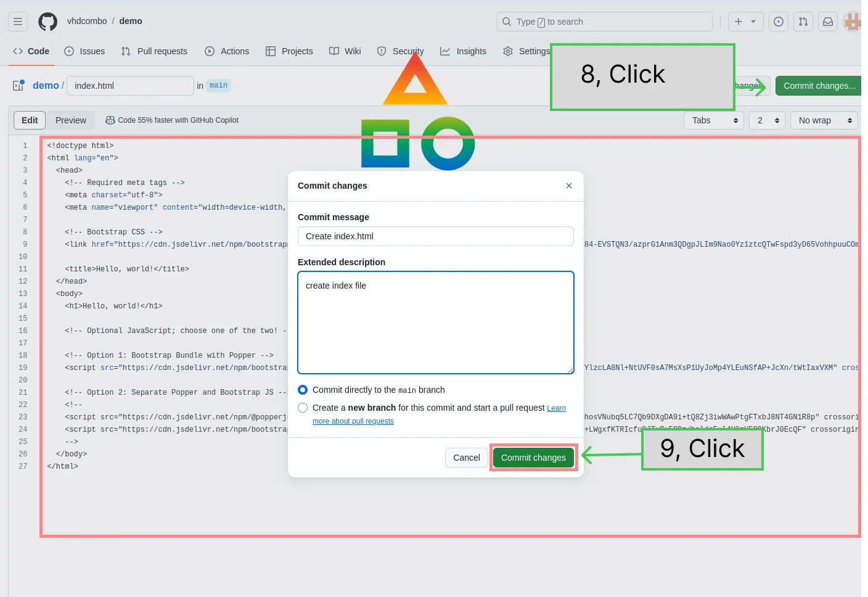Open the Pull requests tab
This screenshot has height=597, width=868.
pos(154,51)
